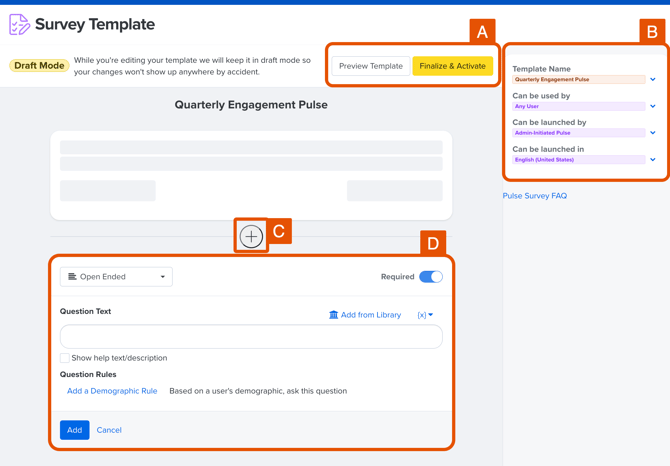Cancel adding the question

coord(109,430)
